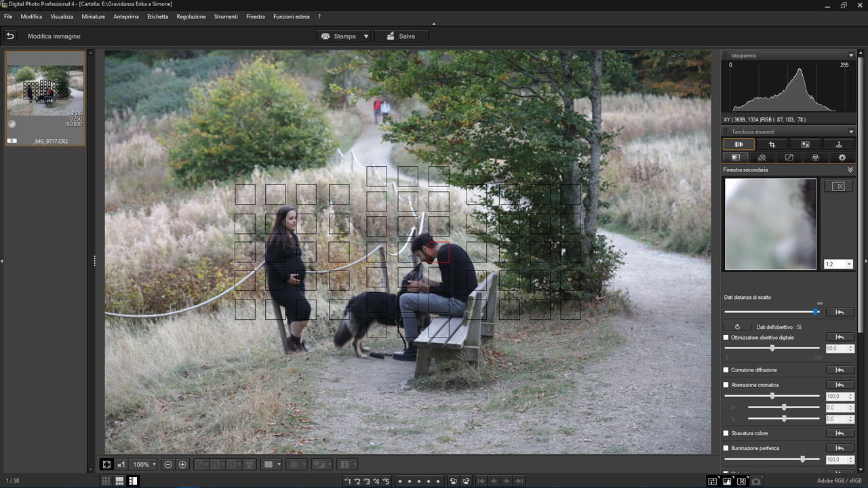Open the crop tool palette
This screenshot has height=488, width=868.
pyautogui.click(x=772, y=144)
